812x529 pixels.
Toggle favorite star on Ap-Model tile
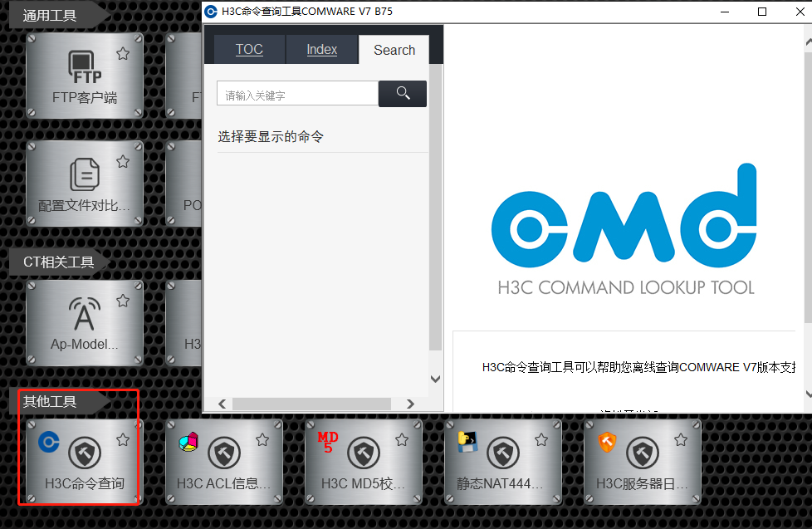tap(123, 301)
